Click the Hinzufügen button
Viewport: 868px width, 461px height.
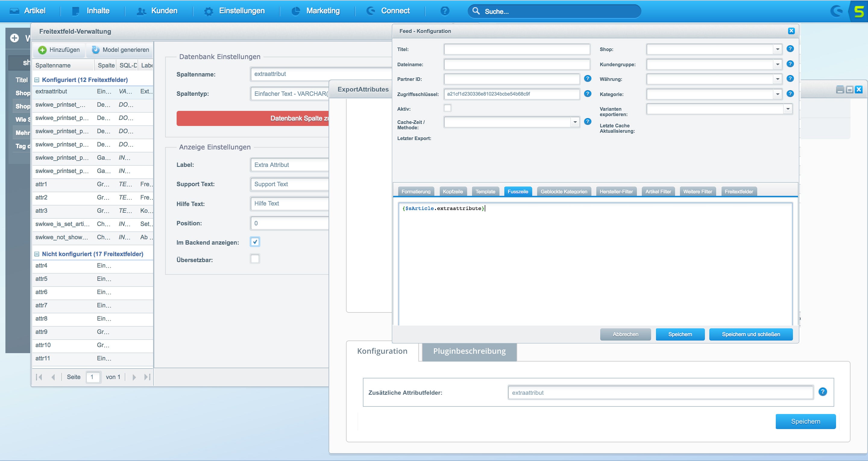click(59, 50)
